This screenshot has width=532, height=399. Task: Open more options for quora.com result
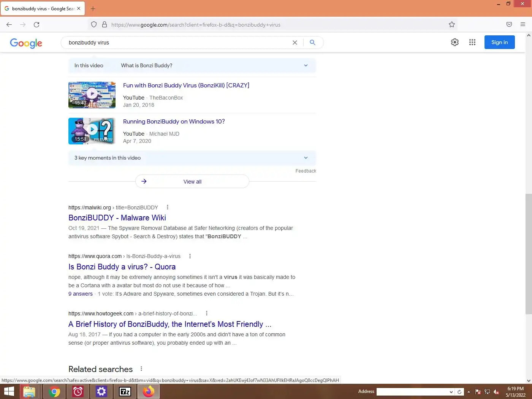coord(190,256)
